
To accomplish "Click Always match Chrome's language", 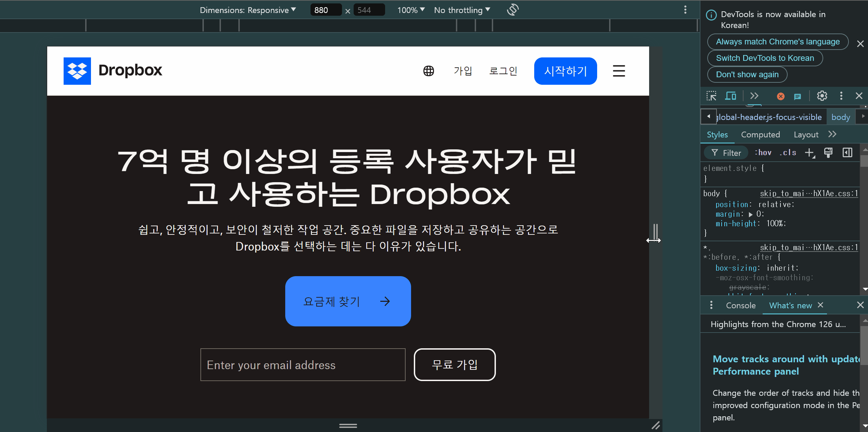I will 778,42.
